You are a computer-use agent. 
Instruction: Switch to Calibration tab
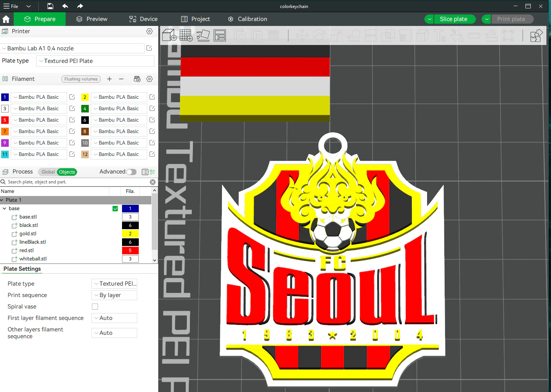click(x=247, y=19)
